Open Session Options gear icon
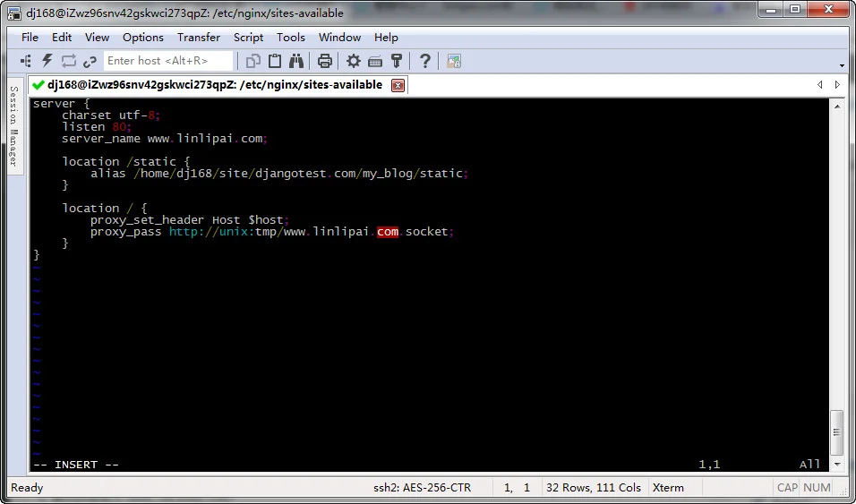The height and width of the screenshot is (504, 856). pos(354,61)
